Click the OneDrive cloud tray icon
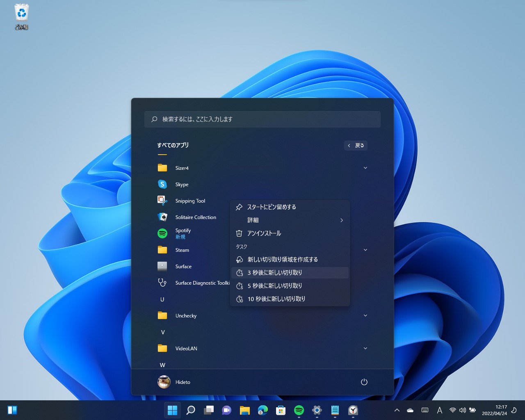Image resolution: width=525 pixels, height=420 pixels. 410,410
